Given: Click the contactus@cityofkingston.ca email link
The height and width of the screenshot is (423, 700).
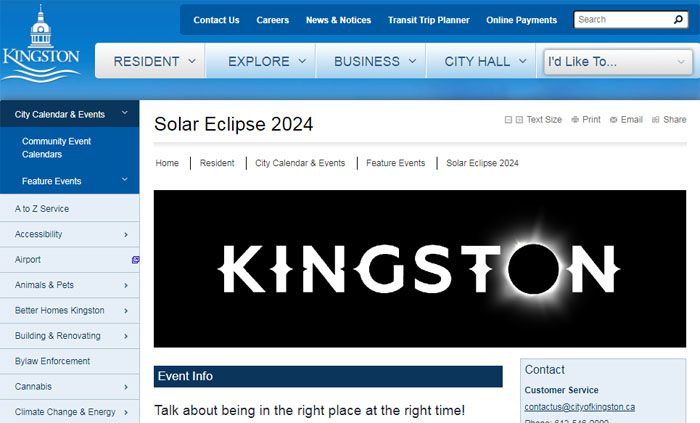Looking at the screenshot, I should [x=579, y=407].
